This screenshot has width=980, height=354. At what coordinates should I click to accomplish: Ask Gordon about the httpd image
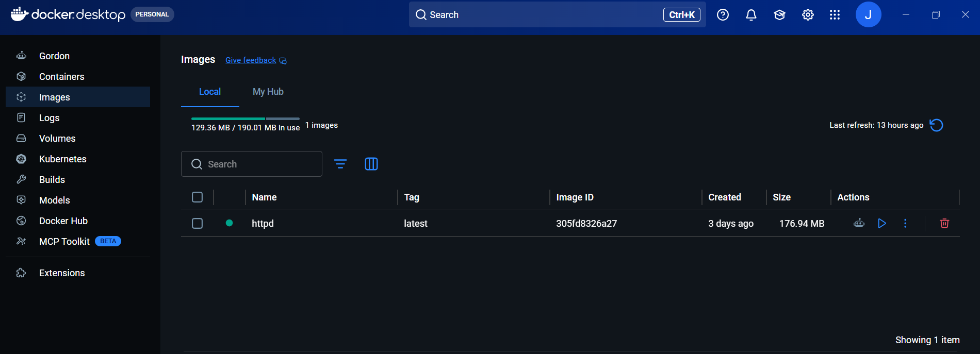coord(859,223)
